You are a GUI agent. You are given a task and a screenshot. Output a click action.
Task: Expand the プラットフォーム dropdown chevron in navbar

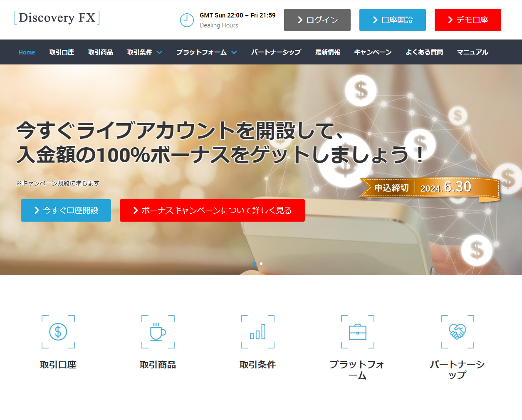tap(234, 52)
